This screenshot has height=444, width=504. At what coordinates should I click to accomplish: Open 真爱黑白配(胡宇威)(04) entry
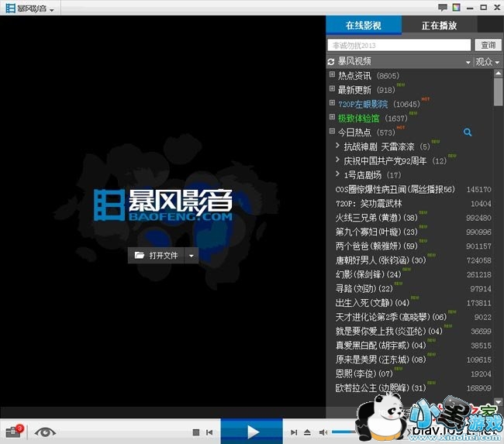coord(413,346)
